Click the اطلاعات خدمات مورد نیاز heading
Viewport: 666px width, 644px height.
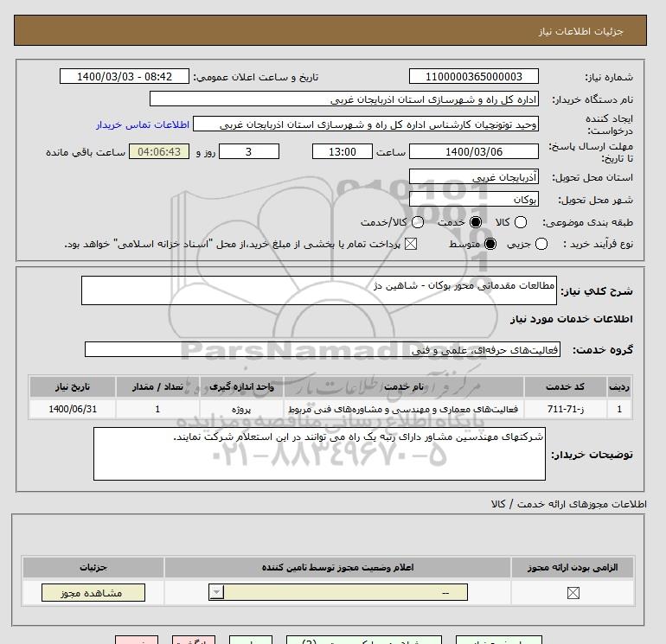(571, 319)
